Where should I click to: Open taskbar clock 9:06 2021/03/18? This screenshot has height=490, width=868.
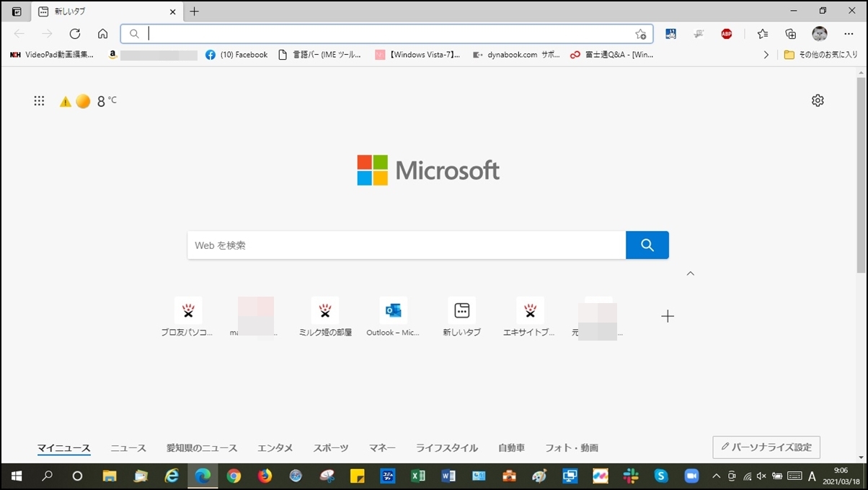841,476
